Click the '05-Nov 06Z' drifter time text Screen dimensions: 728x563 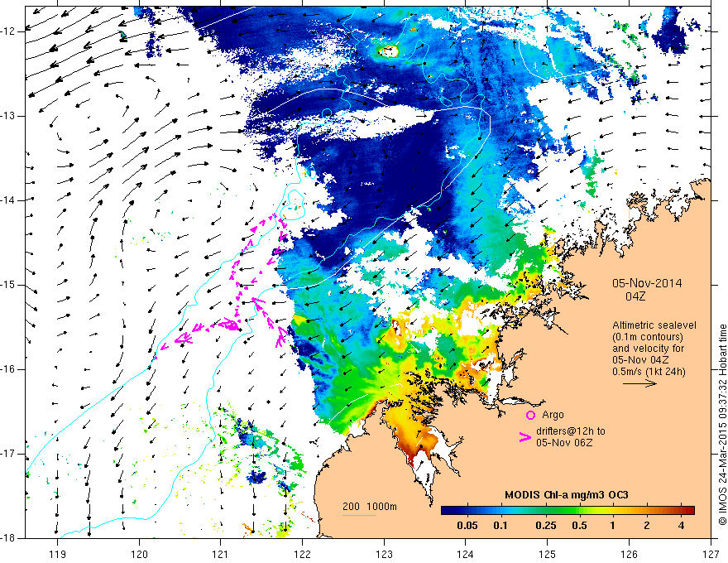(x=564, y=443)
